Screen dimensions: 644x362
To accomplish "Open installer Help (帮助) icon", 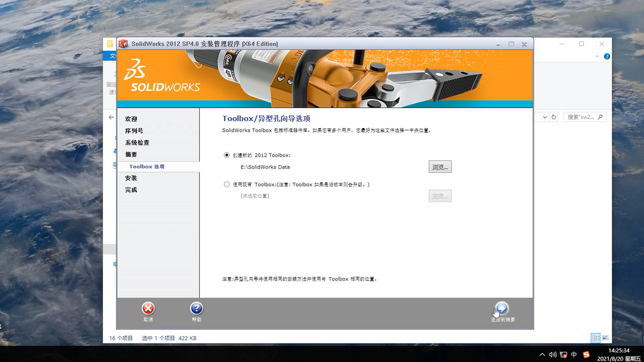I will (x=196, y=308).
